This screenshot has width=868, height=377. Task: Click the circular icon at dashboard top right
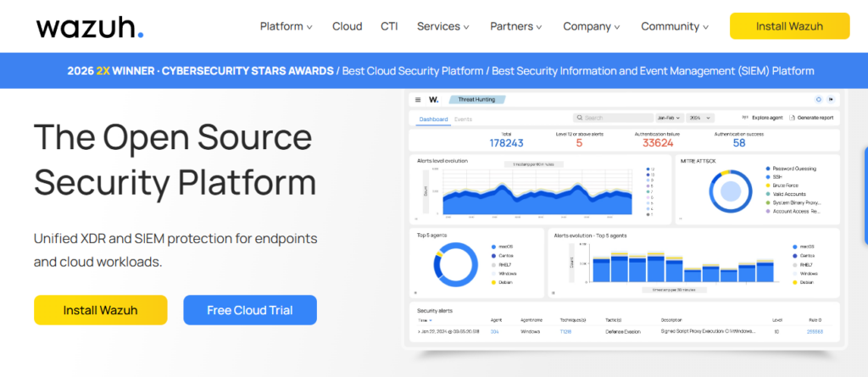pyautogui.click(x=818, y=100)
